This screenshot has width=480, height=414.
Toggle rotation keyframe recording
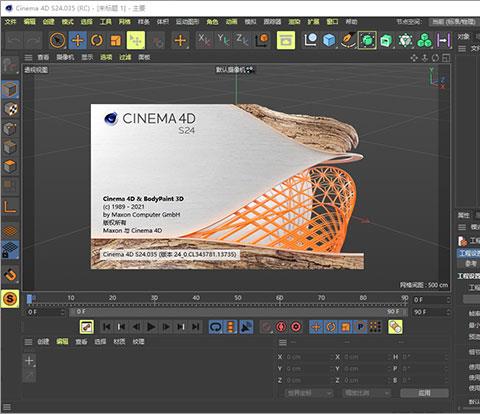pos(331,327)
